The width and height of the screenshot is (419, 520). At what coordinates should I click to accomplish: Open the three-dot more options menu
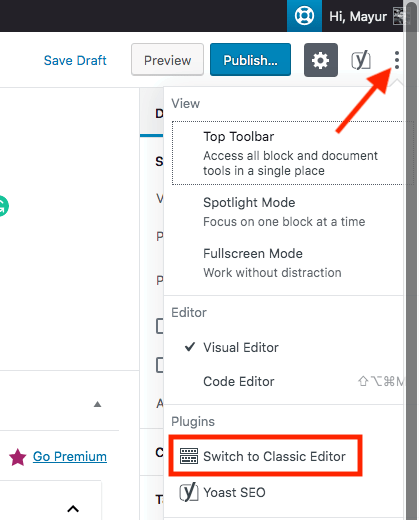[396, 60]
